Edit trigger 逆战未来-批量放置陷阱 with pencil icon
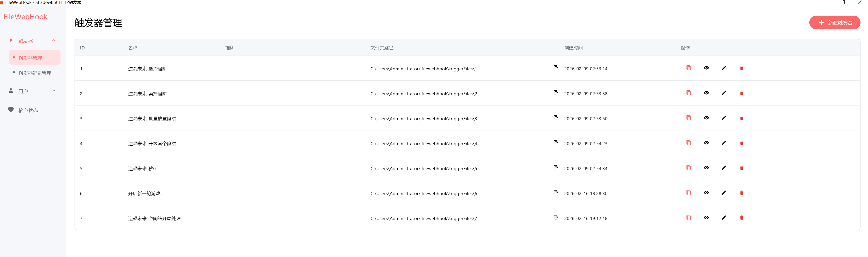This screenshot has width=868, height=257. 724,118
